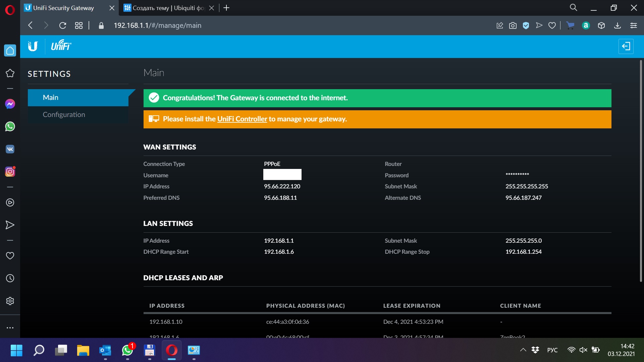Show hidden system tray icons

[523, 350]
